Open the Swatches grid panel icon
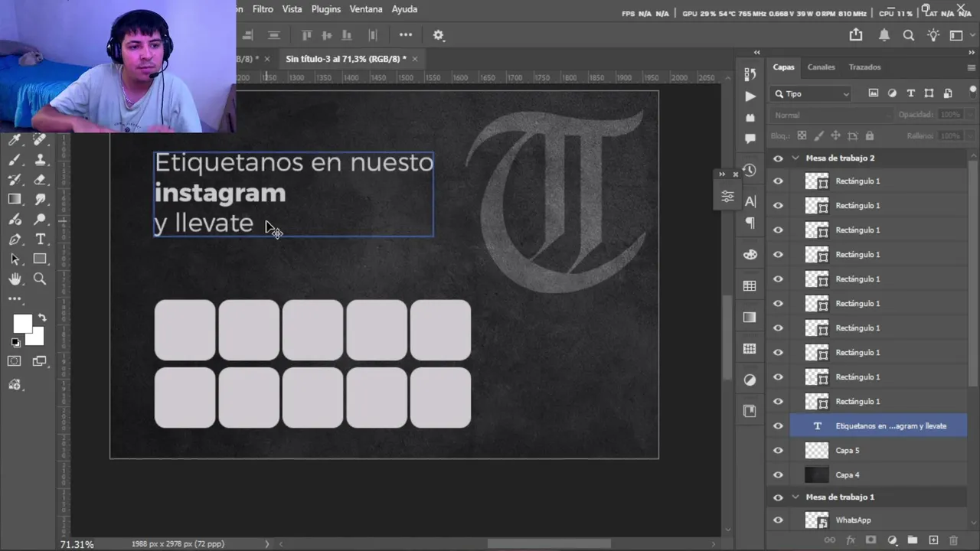 tap(750, 285)
